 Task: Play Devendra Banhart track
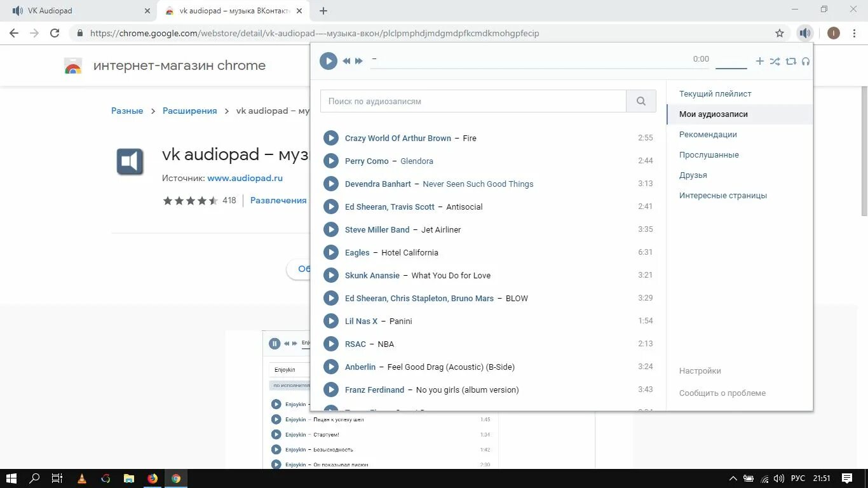coord(330,184)
